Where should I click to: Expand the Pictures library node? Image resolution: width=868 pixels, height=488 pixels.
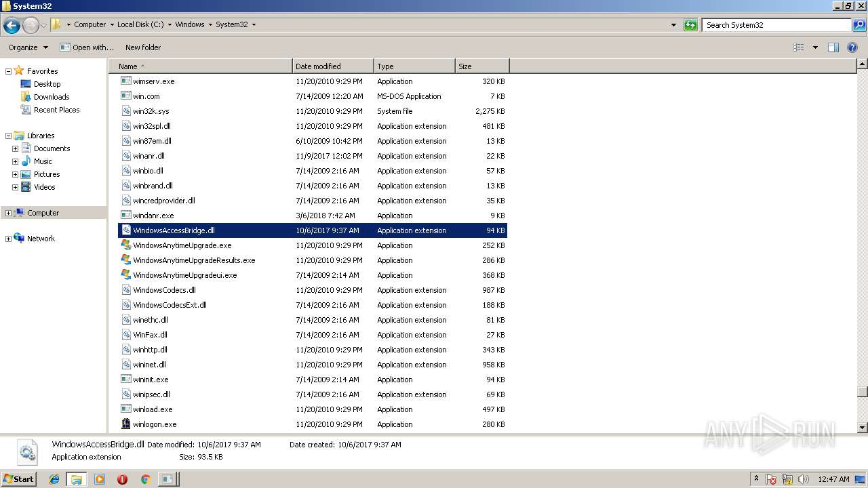tap(15, 174)
